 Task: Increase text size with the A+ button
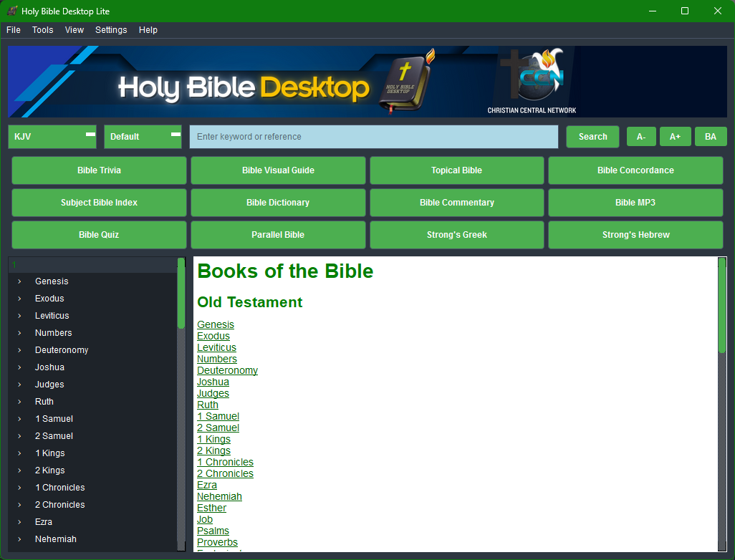pyautogui.click(x=675, y=136)
